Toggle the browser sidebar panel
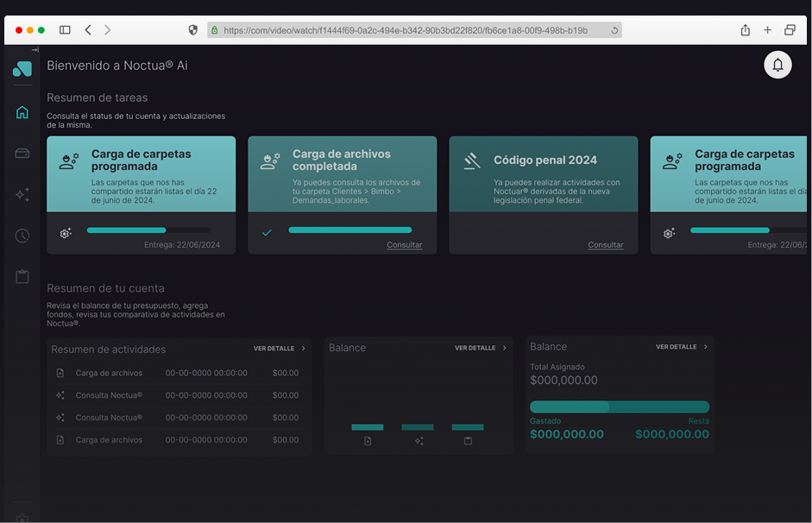Viewport: 812px width, 523px height. tap(65, 30)
